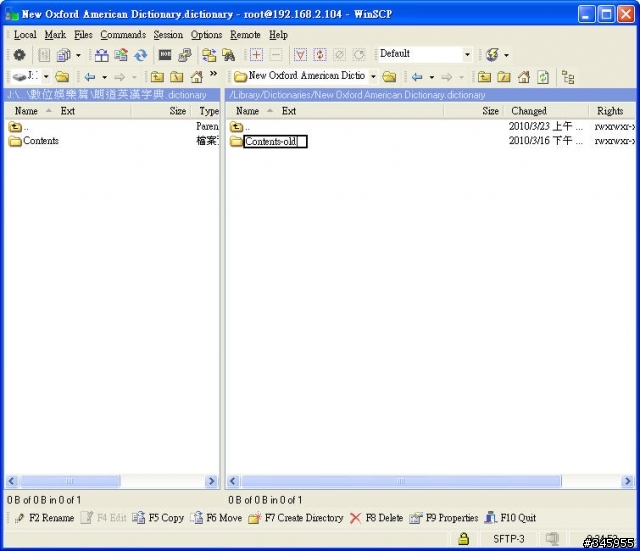Click F7 Create Directory button
Screen dimensions: 640x551
(296, 518)
